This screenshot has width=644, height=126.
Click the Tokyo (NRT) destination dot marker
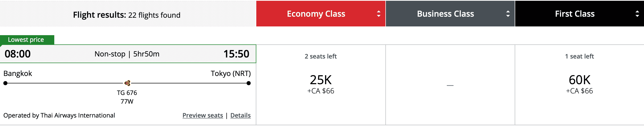pos(248,83)
